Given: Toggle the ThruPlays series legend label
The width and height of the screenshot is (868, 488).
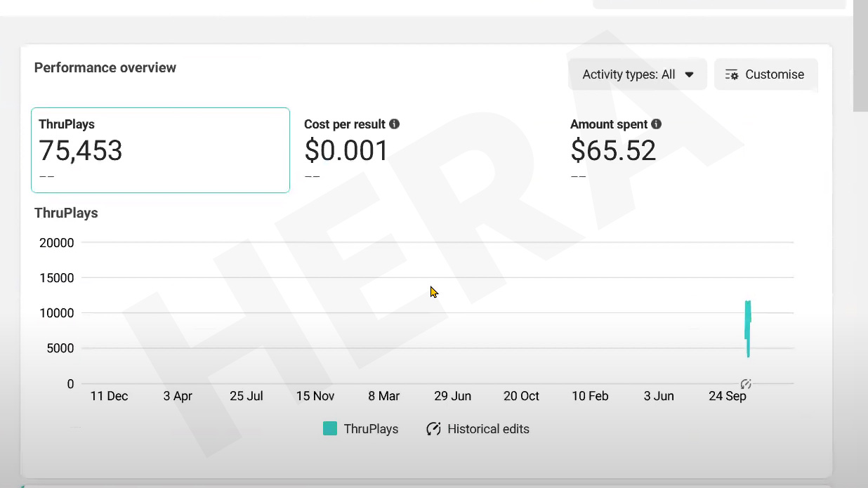Looking at the screenshot, I should tap(371, 429).
